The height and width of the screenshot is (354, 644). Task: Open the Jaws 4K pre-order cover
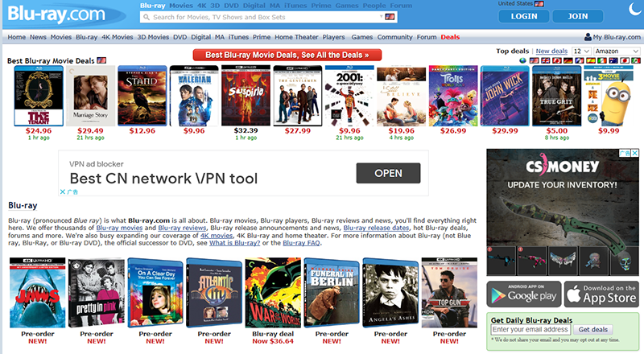(x=37, y=292)
